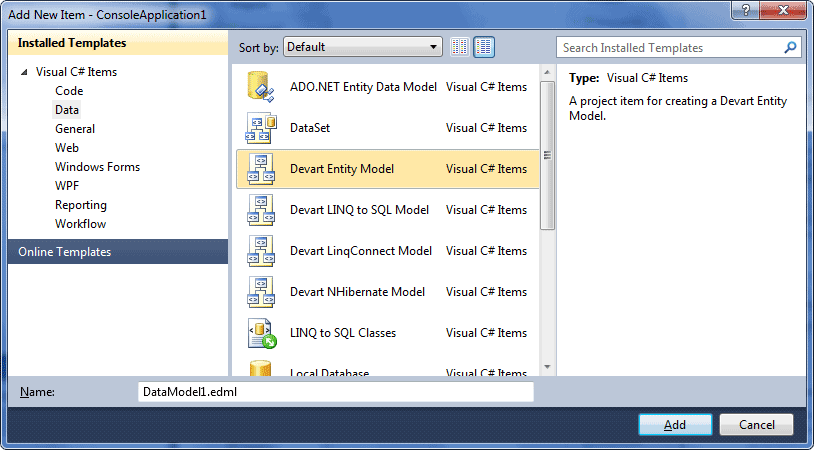Select the Data category
This screenshot has width=814, height=450.
[x=67, y=110]
